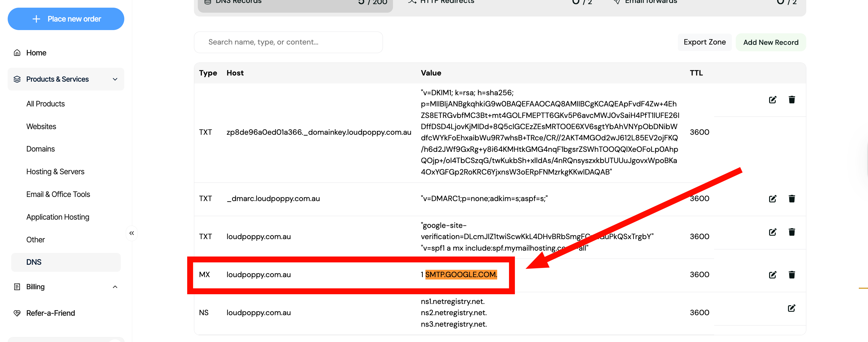Go to Hosting & Servers

point(55,172)
